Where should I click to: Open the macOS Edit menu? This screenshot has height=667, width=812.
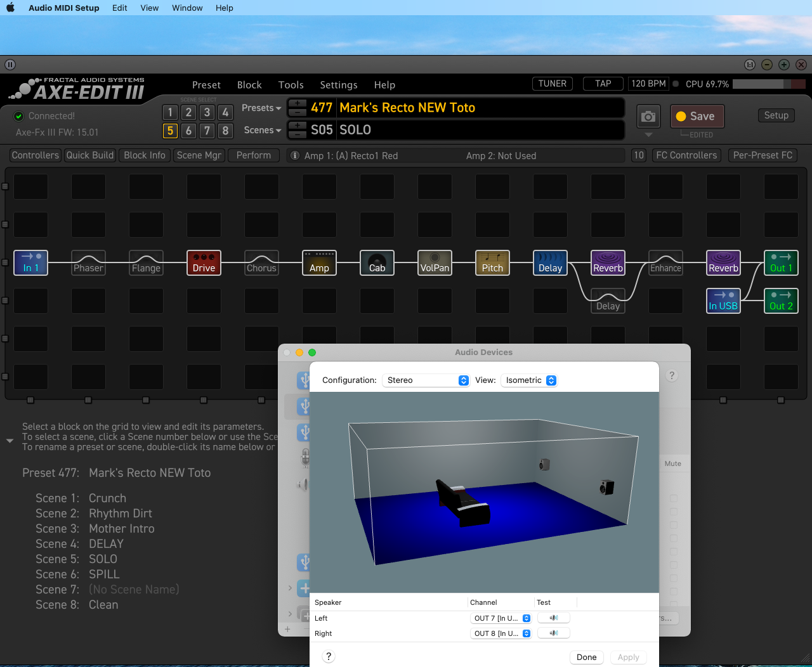120,8
